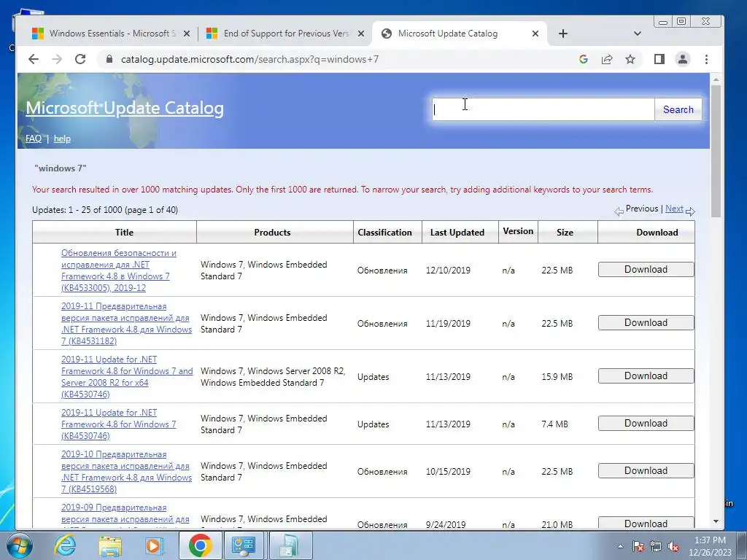Open Control Panel taskbar item
This screenshot has width=747, height=560.
(x=243, y=545)
